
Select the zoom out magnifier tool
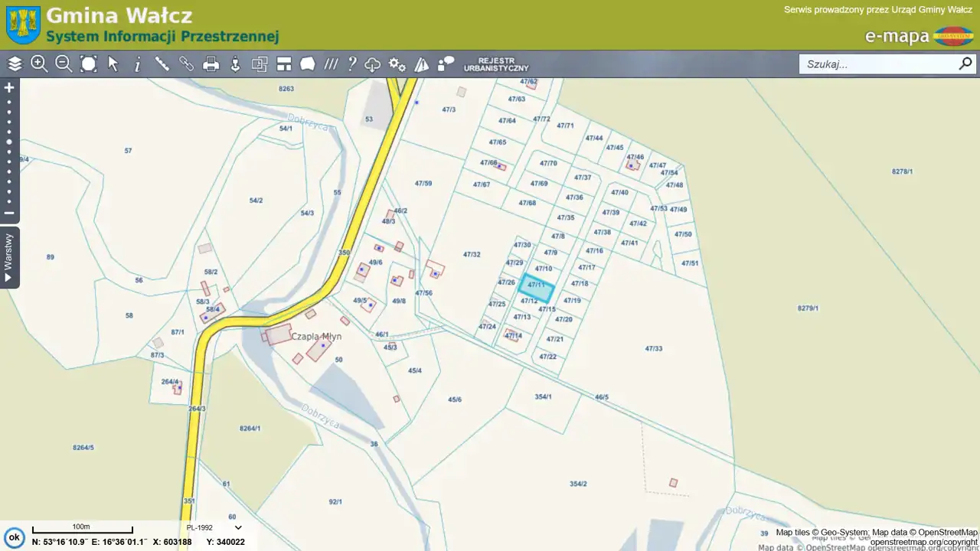coord(64,64)
